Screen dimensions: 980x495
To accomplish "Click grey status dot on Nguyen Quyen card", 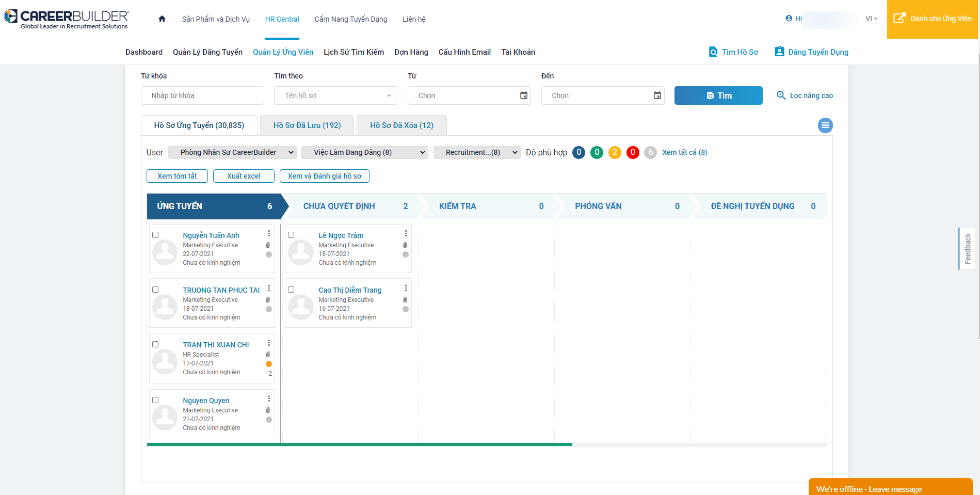I will [269, 420].
